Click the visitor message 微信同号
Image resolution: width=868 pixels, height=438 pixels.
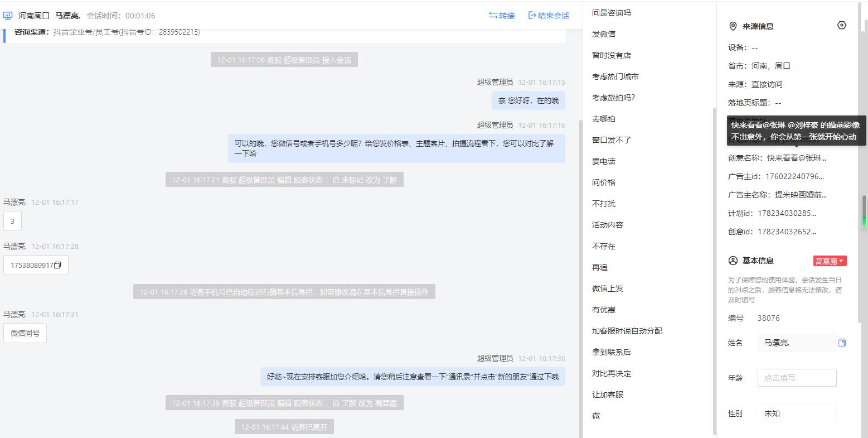pyautogui.click(x=25, y=333)
